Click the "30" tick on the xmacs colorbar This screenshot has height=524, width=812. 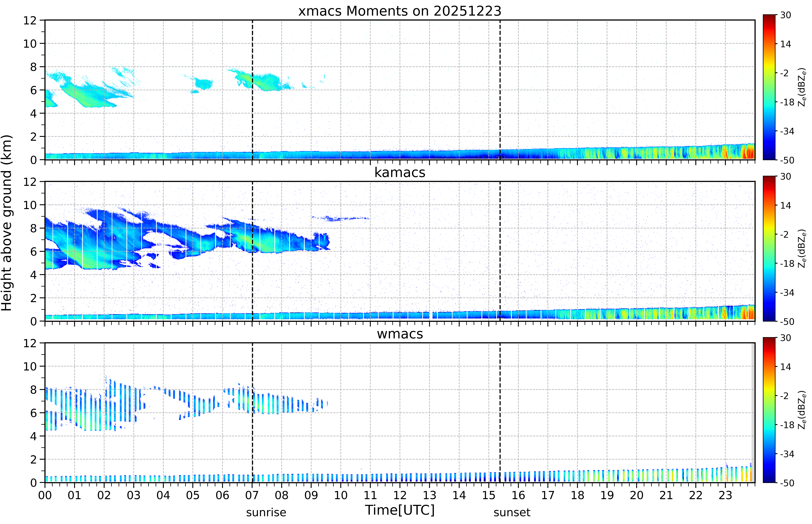(785, 15)
